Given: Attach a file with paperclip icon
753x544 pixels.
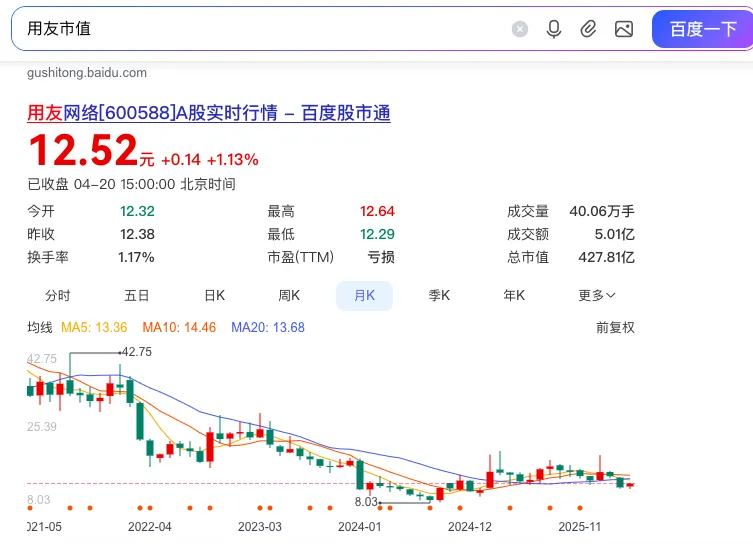Looking at the screenshot, I should 588,29.
